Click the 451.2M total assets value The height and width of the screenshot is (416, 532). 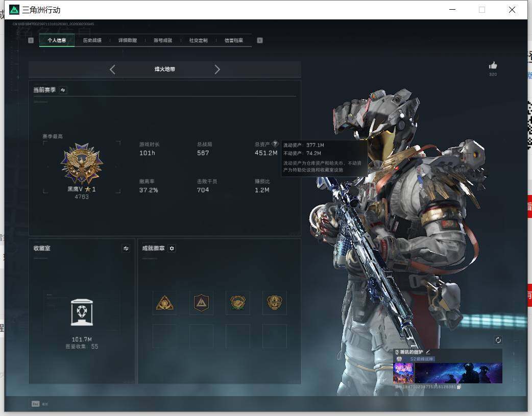point(266,153)
